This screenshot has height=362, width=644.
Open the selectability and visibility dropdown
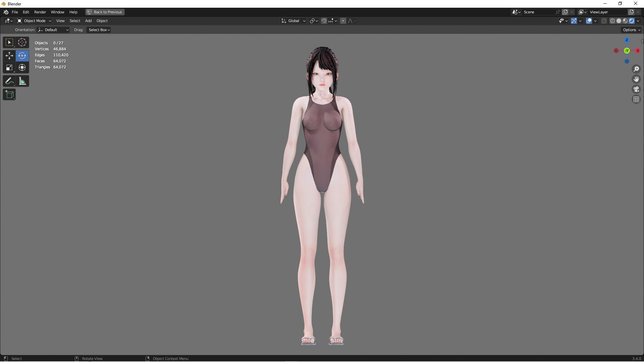[563, 21]
